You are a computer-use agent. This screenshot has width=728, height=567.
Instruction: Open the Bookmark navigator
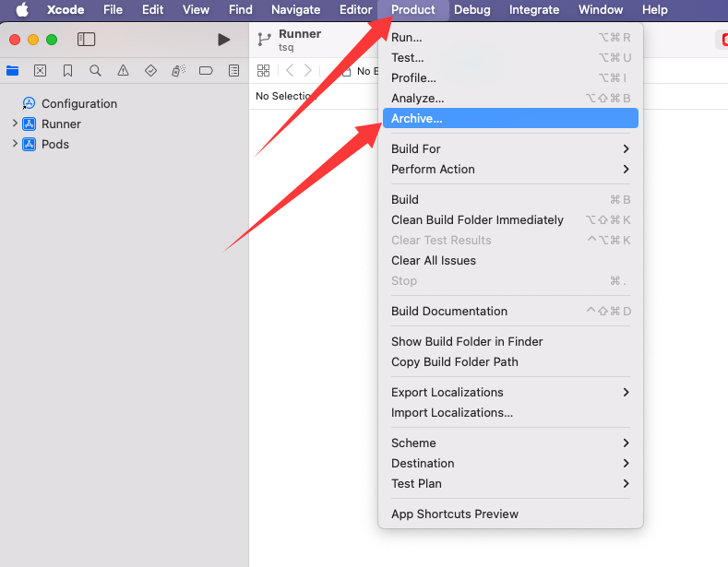67,71
